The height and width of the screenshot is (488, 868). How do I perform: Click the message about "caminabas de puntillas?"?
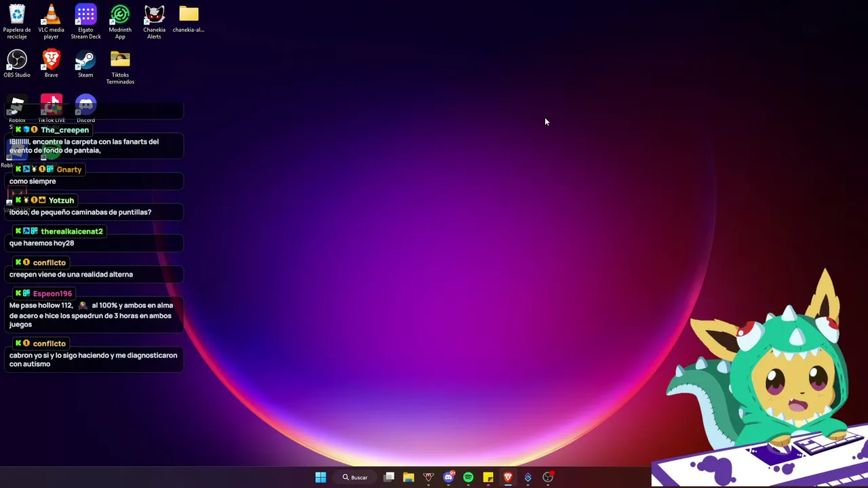coord(80,212)
